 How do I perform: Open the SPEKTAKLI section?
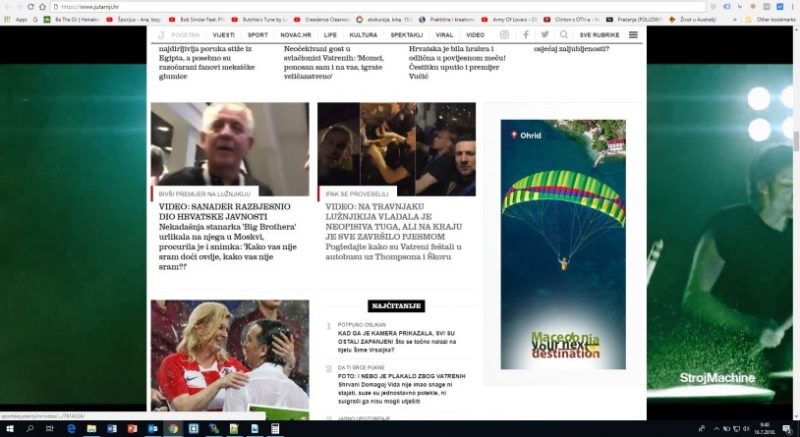pyautogui.click(x=407, y=35)
